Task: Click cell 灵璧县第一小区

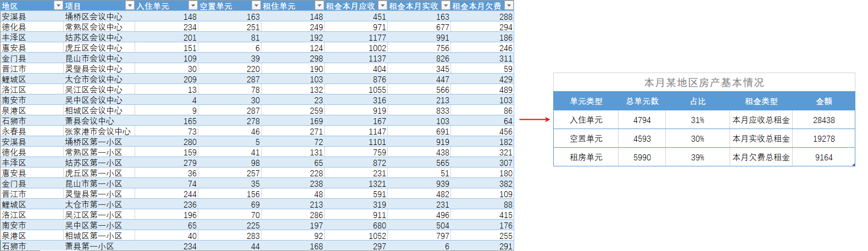Action: point(99,194)
